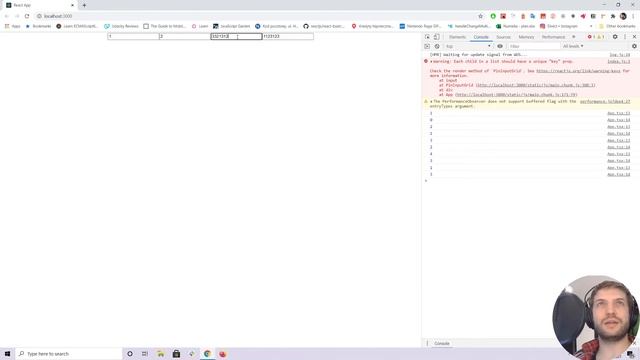Screen dimensions: 640x360
Task: Open the App main.chunk.js source link
Action: click(x=516, y=94)
